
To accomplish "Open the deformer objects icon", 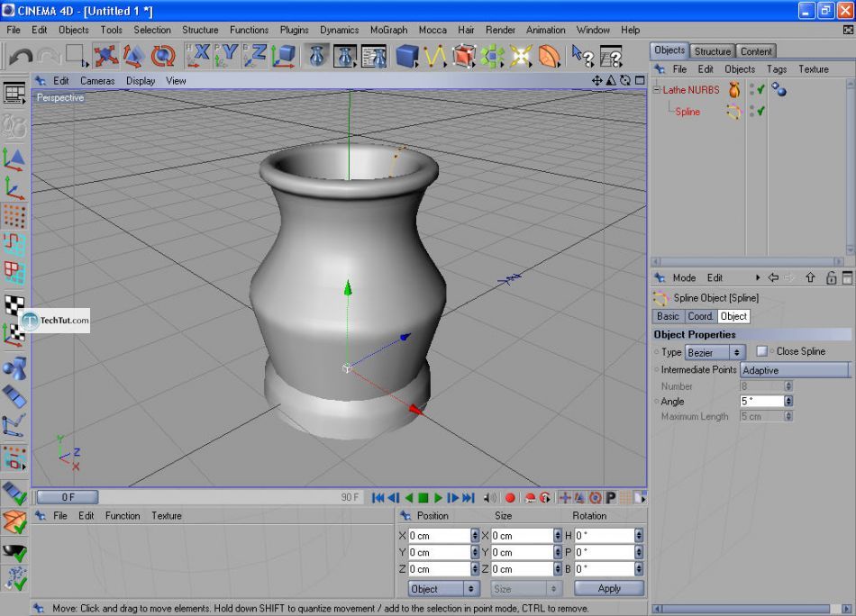I will click(x=550, y=56).
